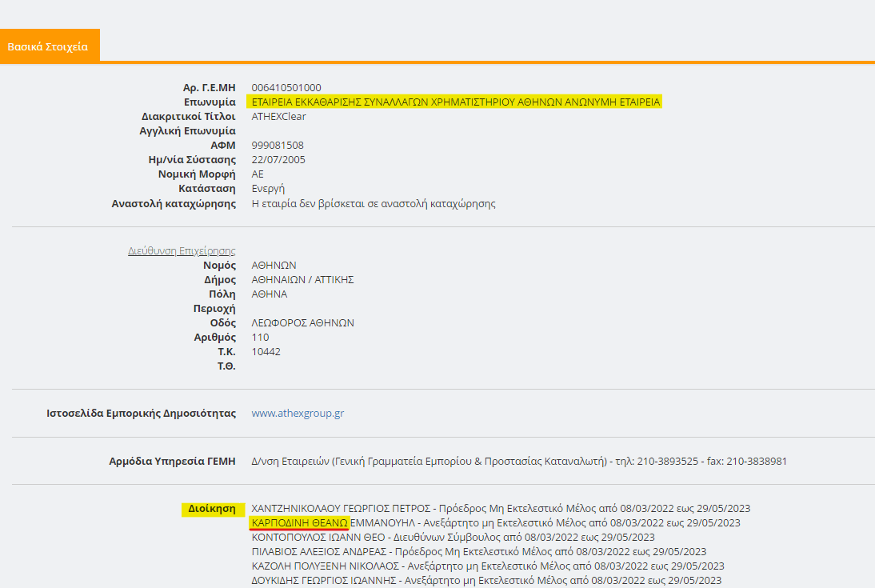
Task: Select the status value Ενεργή
Action: tap(268, 189)
